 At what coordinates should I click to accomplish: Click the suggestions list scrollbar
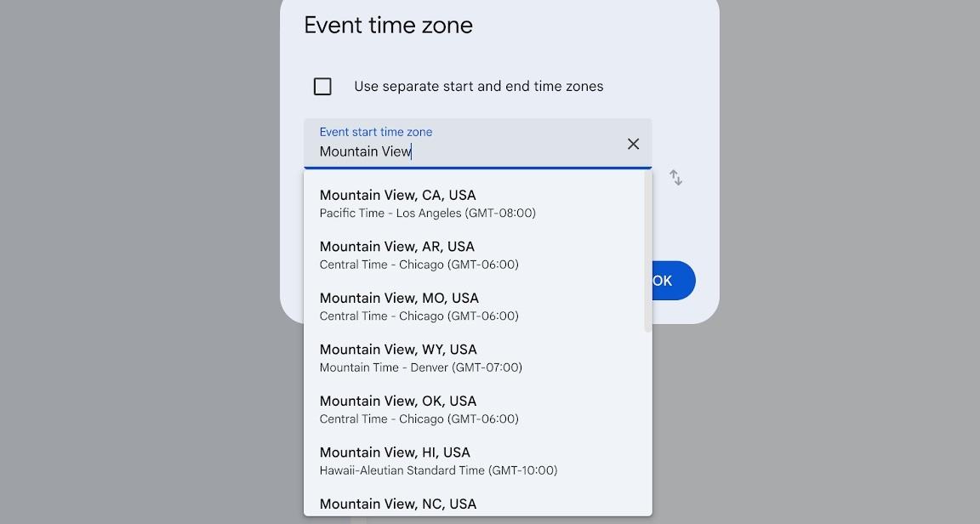pyautogui.click(x=648, y=252)
